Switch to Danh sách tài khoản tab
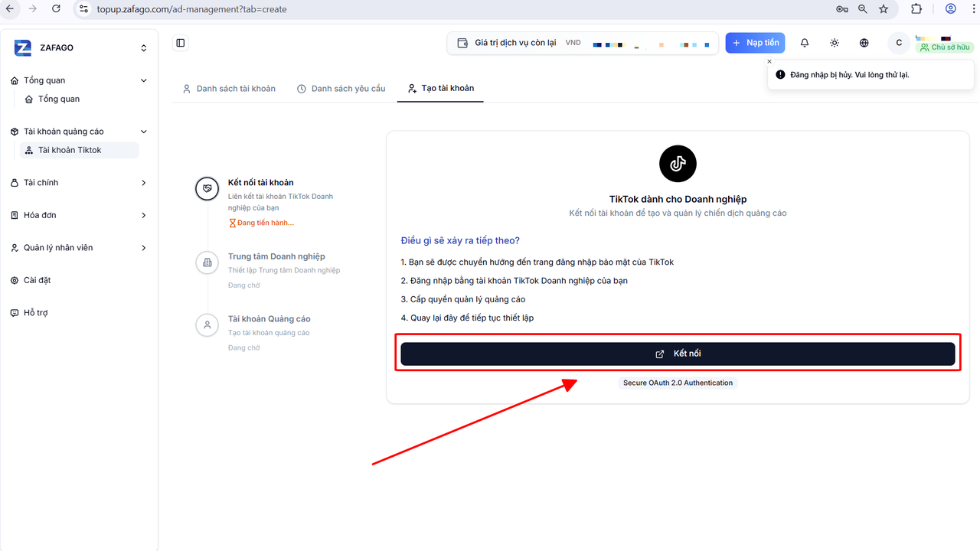This screenshot has height=551, width=980. pyautogui.click(x=229, y=89)
